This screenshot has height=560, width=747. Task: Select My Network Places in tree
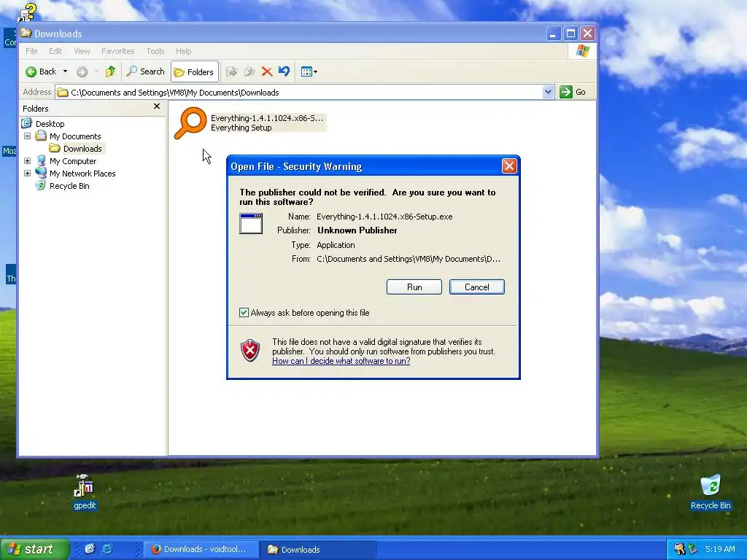(x=82, y=174)
